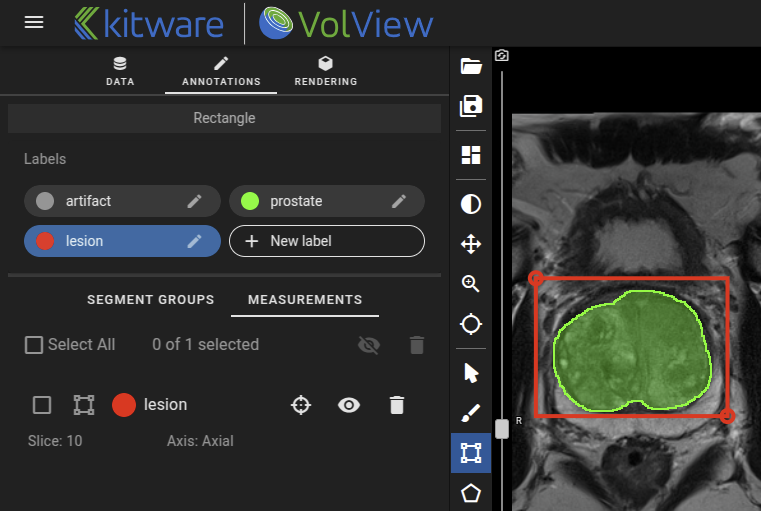Viewport: 761px width, 511px height.
Task: Switch to the Data tab
Action: coord(120,71)
